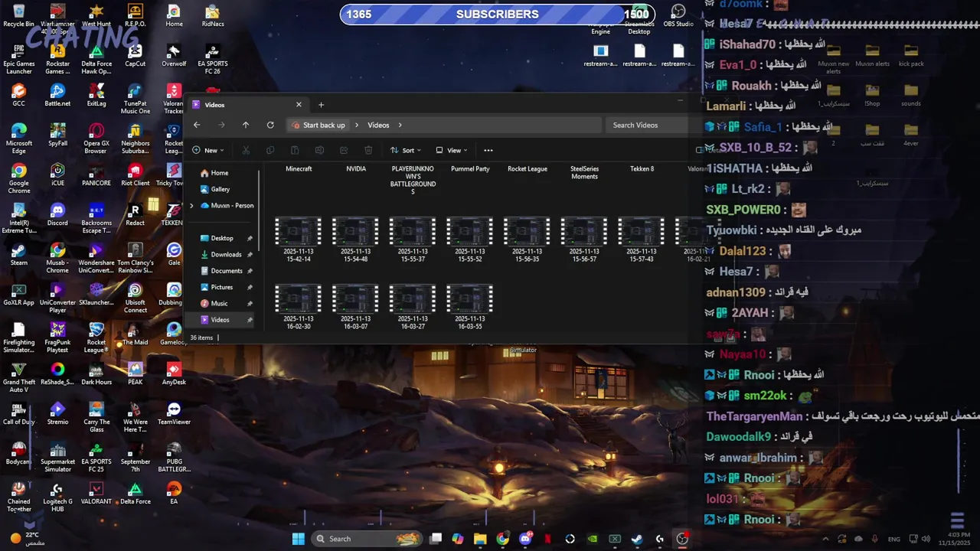Select video thumbnail 2025-11-13 15-56-35
Image resolution: width=980 pixels, height=551 pixels.
click(x=527, y=240)
